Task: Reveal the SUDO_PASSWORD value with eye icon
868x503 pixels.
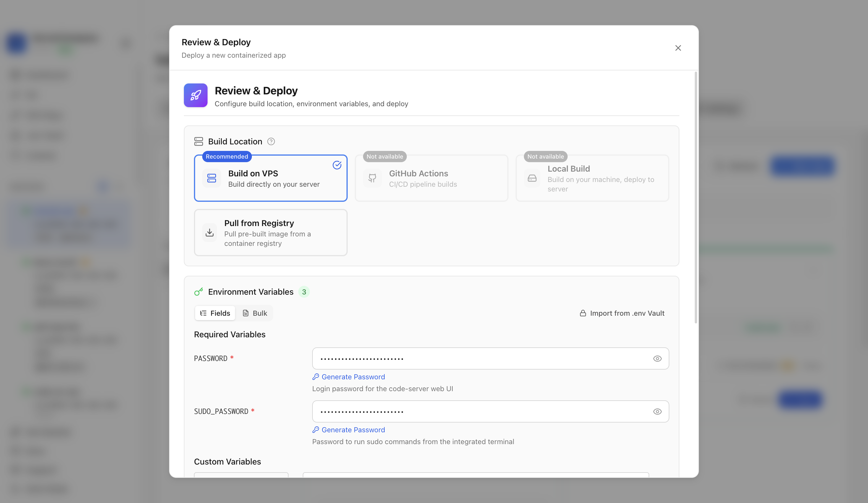Action: [657, 411]
